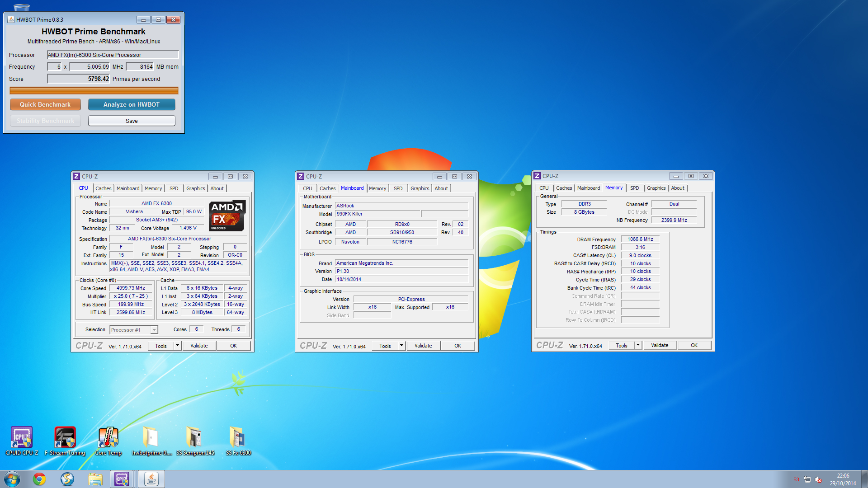Screen dimensions: 868x488
Task: Click the network tray icon
Action: coord(807,480)
